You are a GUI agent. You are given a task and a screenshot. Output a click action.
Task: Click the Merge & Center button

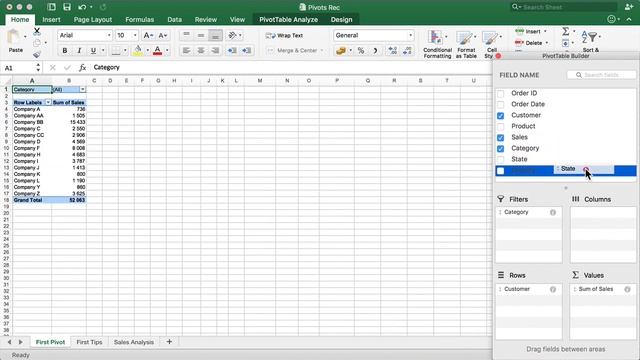tap(295, 51)
